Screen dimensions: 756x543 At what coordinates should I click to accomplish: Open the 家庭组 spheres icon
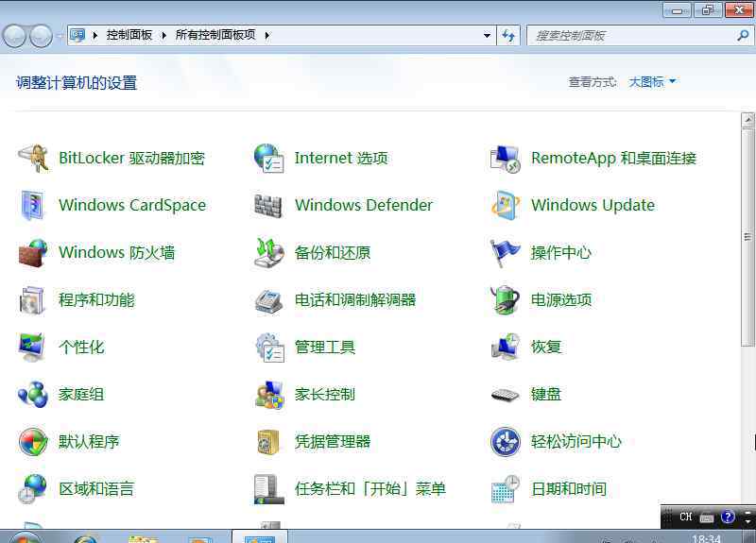click(33, 394)
